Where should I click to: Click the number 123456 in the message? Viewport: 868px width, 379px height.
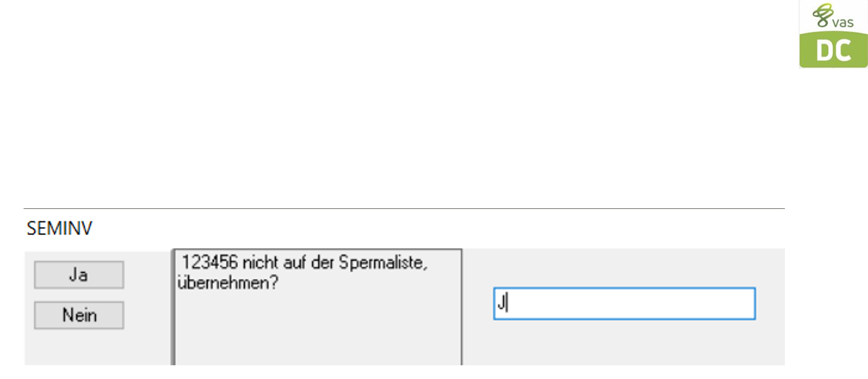pyautogui.click(x=206, y=262)
